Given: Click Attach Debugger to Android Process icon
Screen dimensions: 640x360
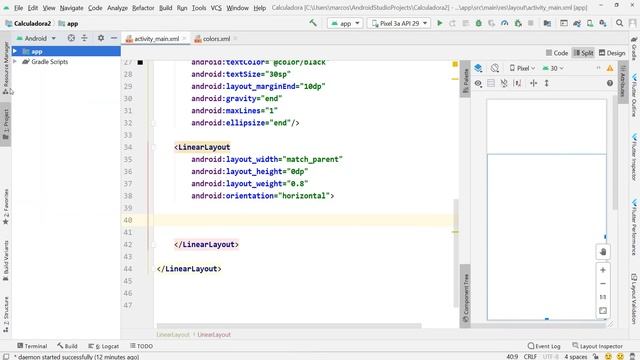Looking at the screenshot, I should click(x=518, y=23).
